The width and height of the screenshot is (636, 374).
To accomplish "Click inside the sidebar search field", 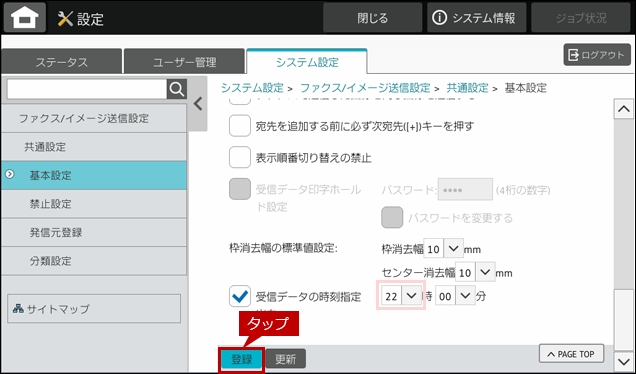I will [87, 89].
